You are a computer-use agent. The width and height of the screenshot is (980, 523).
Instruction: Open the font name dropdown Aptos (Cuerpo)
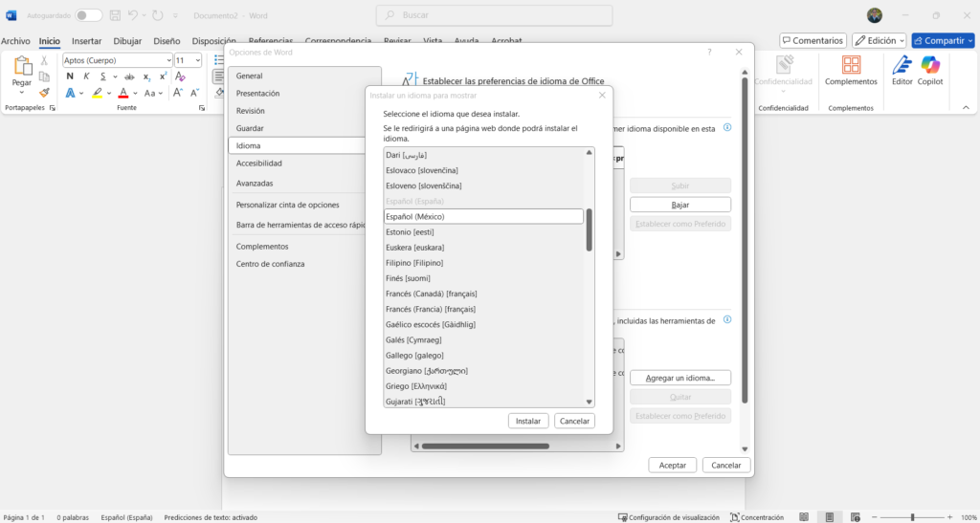pyautogui.click(x=115, y=60)
